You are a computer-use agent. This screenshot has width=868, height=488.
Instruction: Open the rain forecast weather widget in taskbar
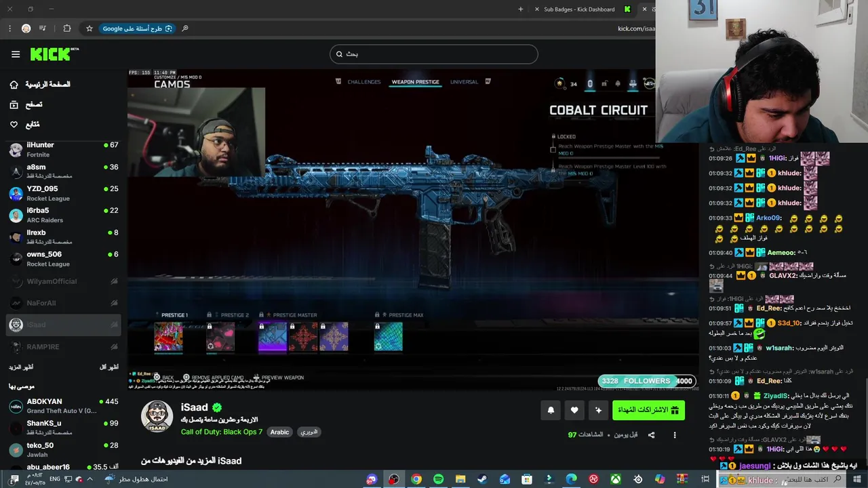[137, 479]
